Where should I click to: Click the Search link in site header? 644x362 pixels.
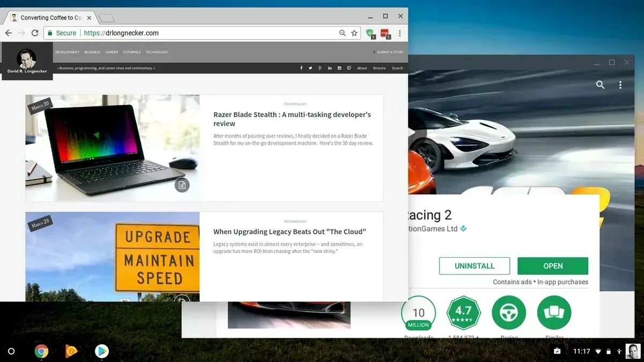pos(397,68)
